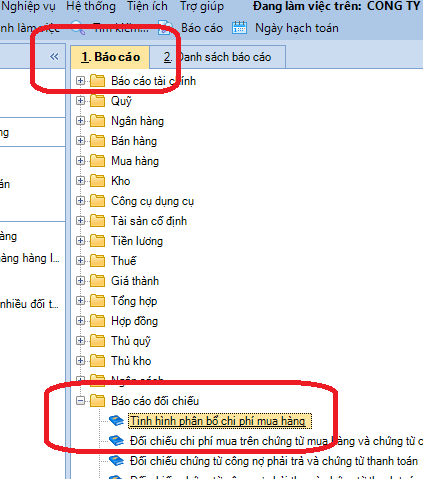Expand the Ngân hàng tree node
423x479 pixels.
coord(80,121)
